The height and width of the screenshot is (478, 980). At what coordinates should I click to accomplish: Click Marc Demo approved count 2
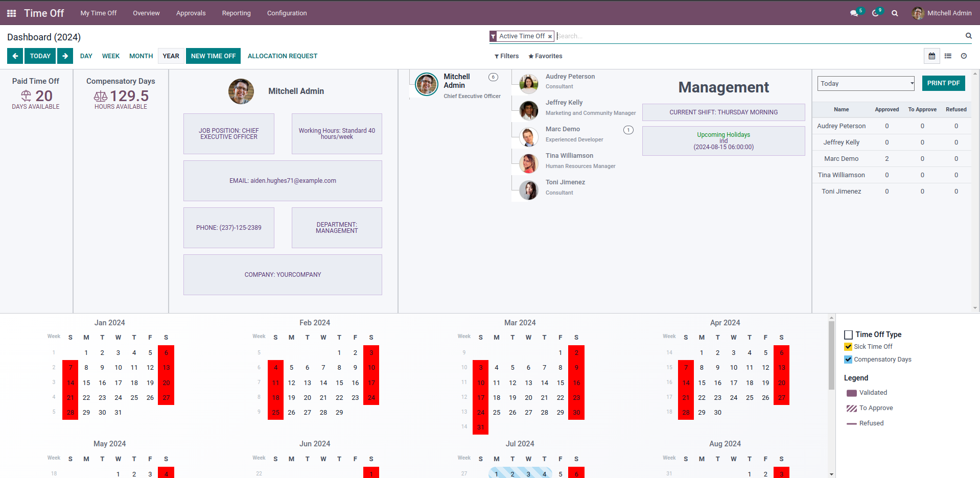pos(887,159)
